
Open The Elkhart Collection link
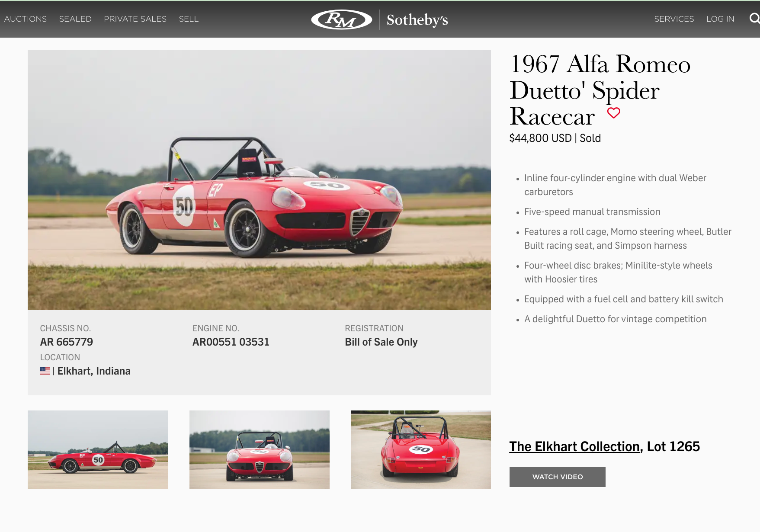tap(574, 446)
